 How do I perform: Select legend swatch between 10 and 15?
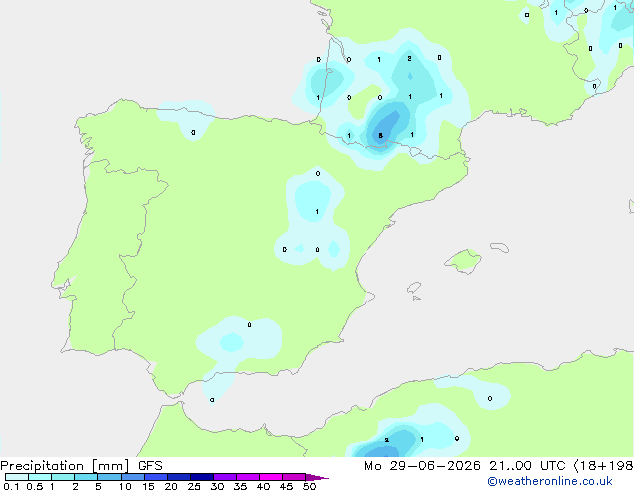pos(133,477)
